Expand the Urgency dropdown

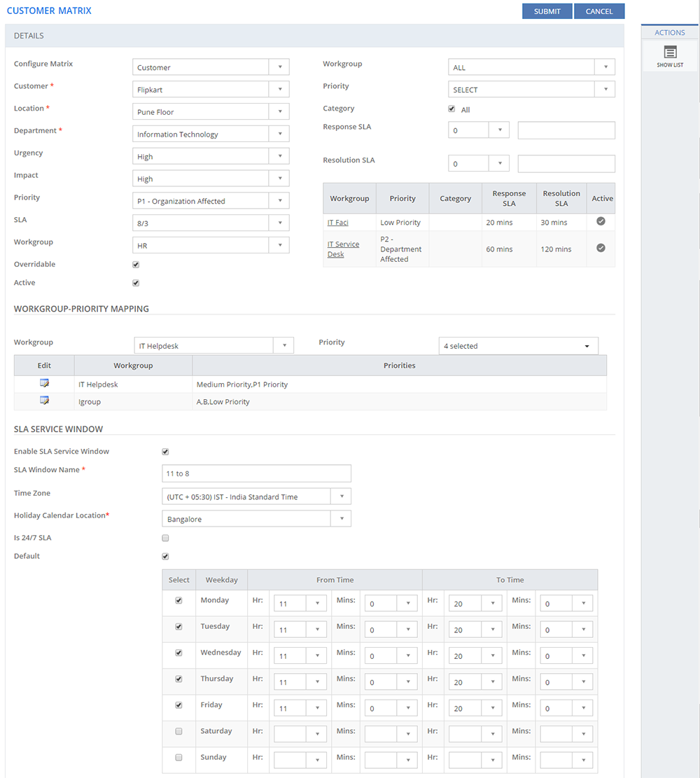point(211,157)
